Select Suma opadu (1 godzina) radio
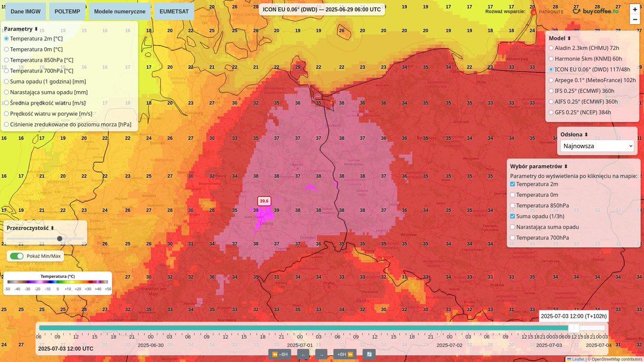The width and height of the screenshot is (644, 362). 6,82
